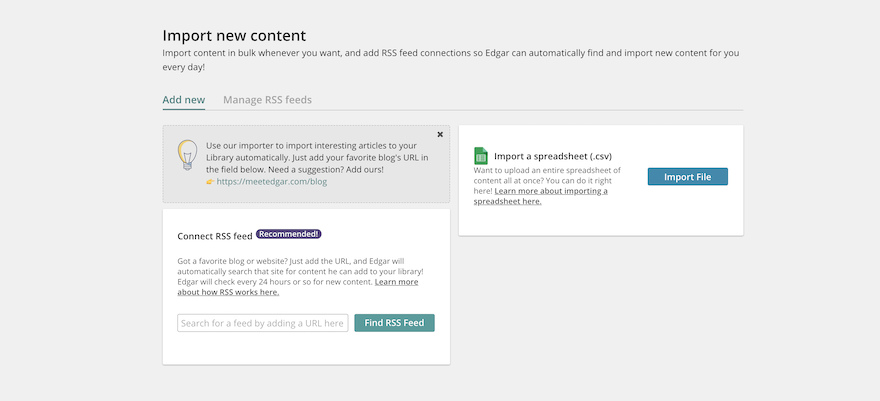Viewport: 880px width, 401px height.
Task: Focus the RSS feed URL search field
Action: [x=263, y=323]
